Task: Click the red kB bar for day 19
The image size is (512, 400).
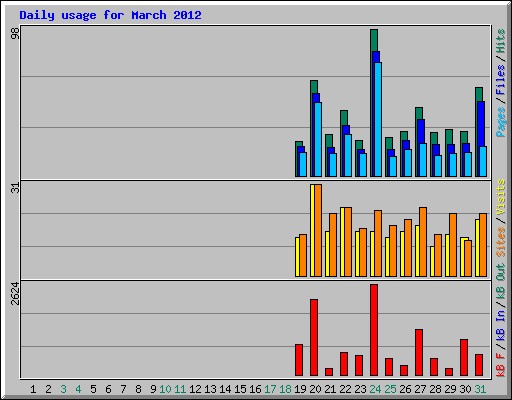Action: click(x=299, y=360)
